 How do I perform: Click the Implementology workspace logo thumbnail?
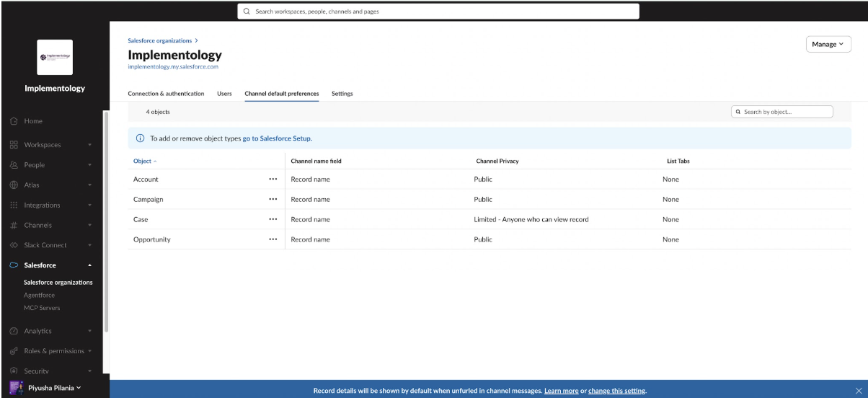pos(55,57)
